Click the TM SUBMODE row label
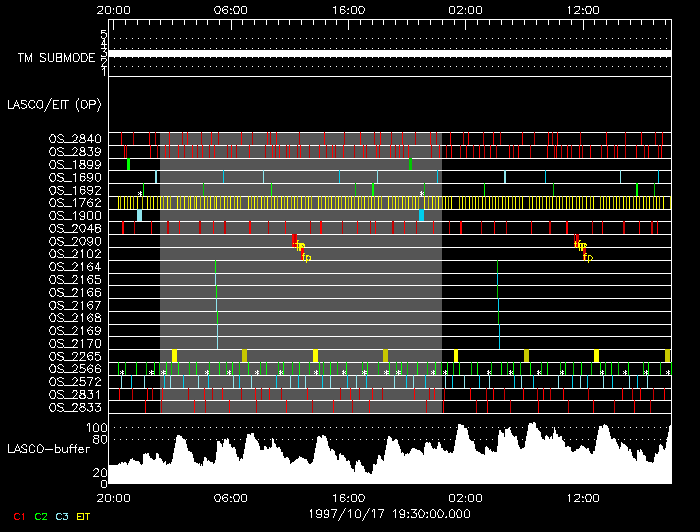 56,58
